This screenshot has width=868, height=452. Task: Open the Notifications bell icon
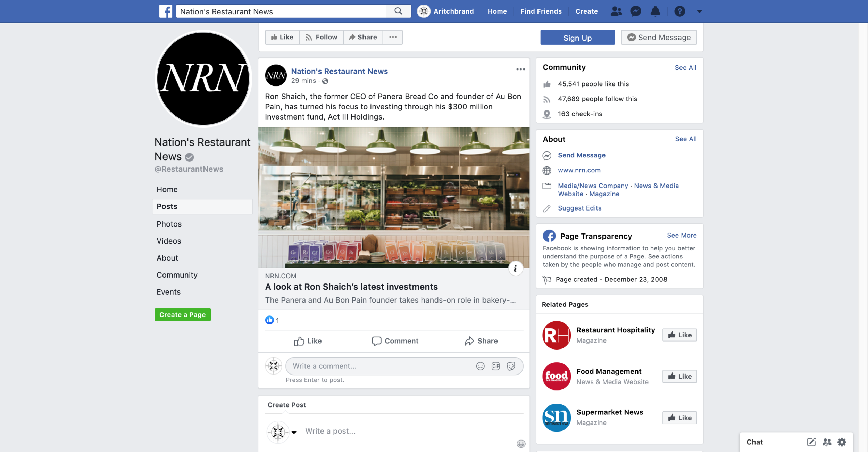coord(655,11)
